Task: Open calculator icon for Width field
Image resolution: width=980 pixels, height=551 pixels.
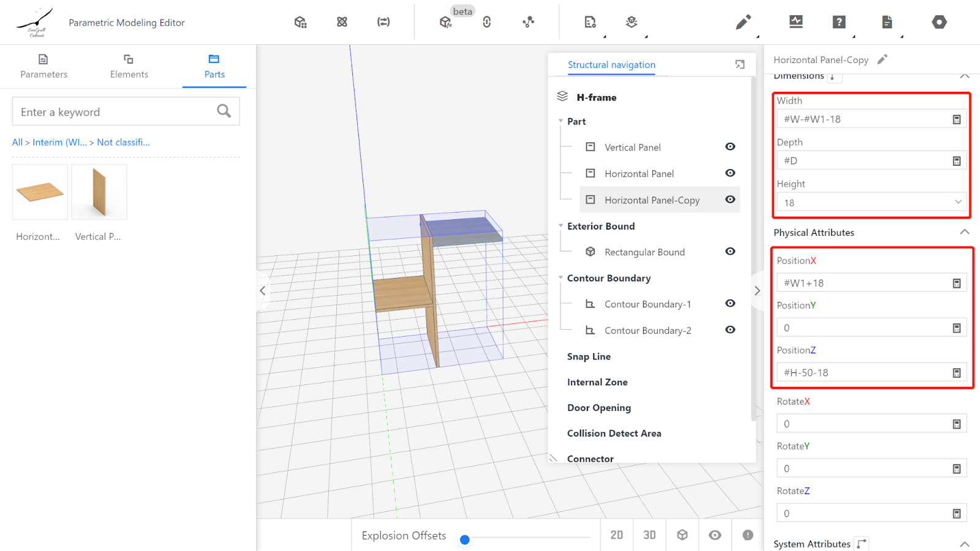Action: [956, 119]
